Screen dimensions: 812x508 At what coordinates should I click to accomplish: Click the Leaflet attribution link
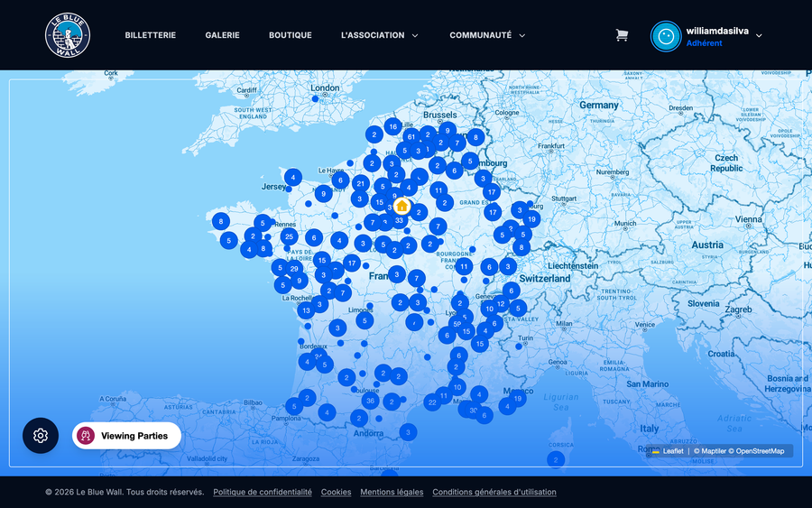668,451
